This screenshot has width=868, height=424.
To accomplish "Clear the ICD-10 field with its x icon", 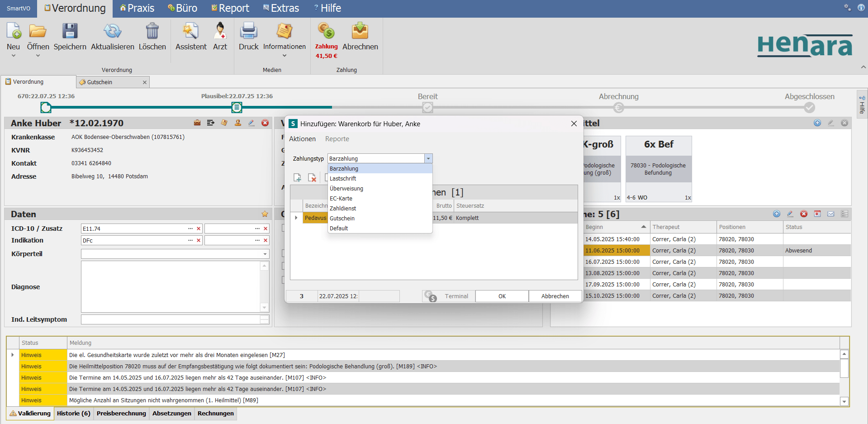I will pos(198,229).
